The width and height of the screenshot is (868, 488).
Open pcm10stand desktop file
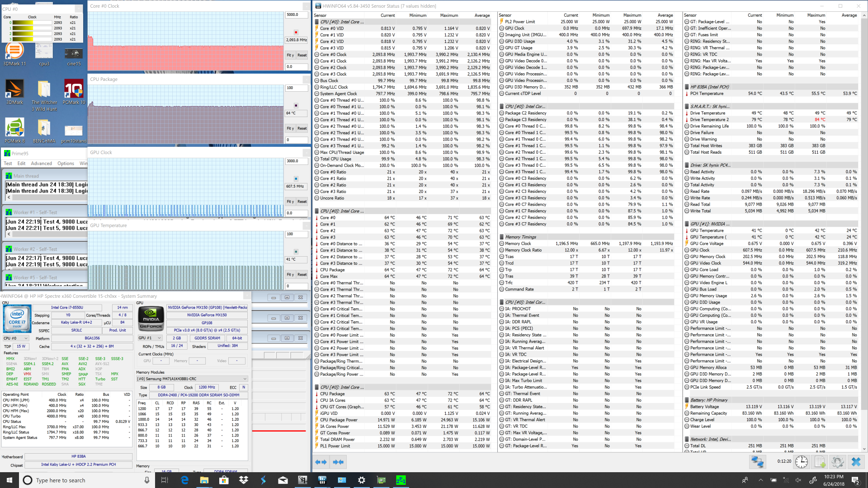click(74, 134)
